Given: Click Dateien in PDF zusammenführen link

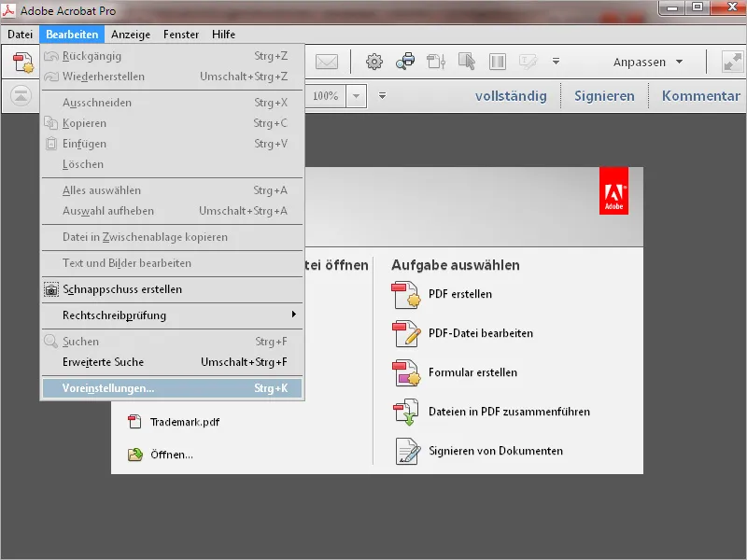Looking at the screenshot, I should (x=509, y=412).
